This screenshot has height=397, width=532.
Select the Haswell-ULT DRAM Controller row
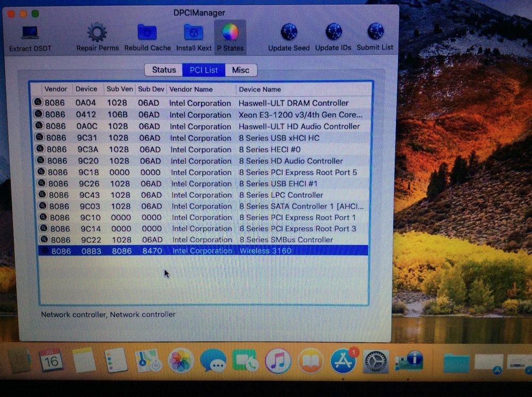tap(293, 103)
